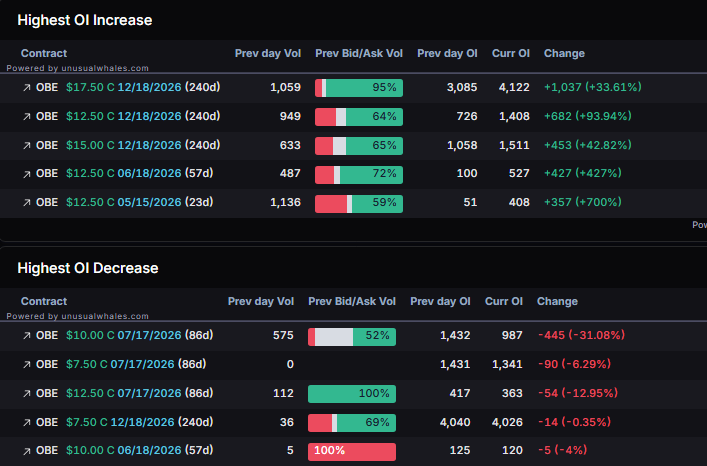The height and width of the screenshot is (466, 707).
Task: Select the change value +682 (+93.94%)
Action: click(x=588, y=116)
